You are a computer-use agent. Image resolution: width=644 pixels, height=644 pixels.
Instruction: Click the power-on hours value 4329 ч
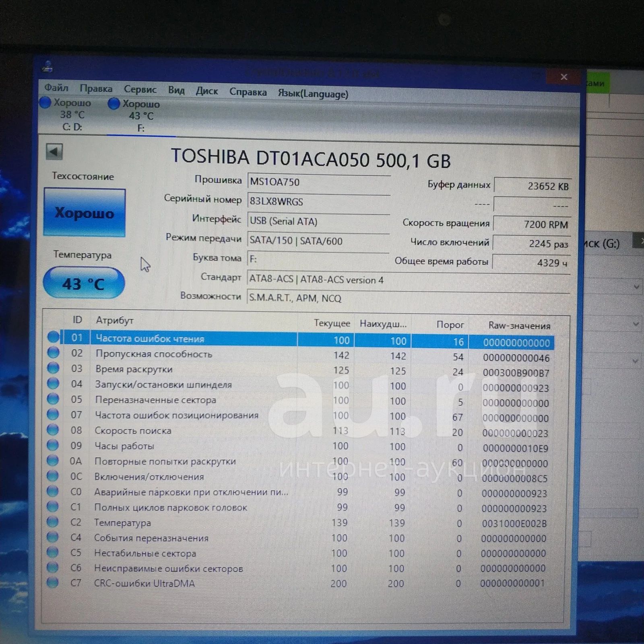[531, 262]
